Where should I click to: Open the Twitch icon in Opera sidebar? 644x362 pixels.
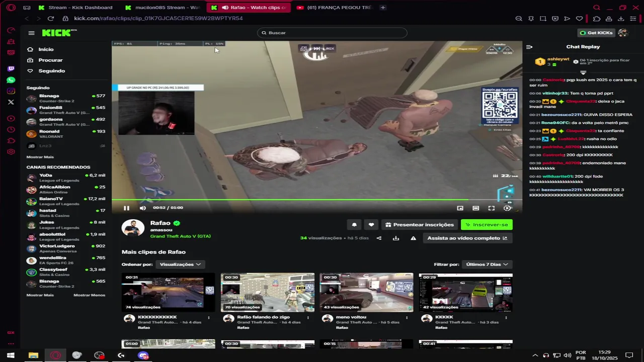click(x=11, y=69)
